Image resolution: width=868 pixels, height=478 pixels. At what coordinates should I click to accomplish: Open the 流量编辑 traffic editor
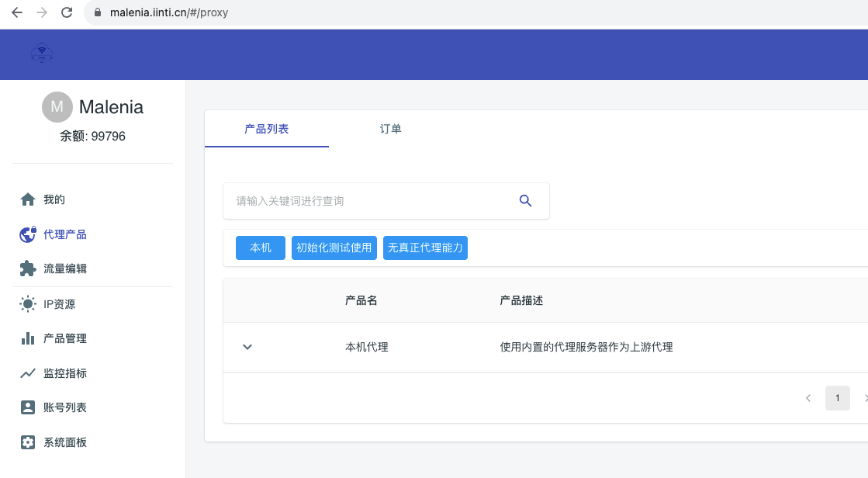(x=63, y=268)
